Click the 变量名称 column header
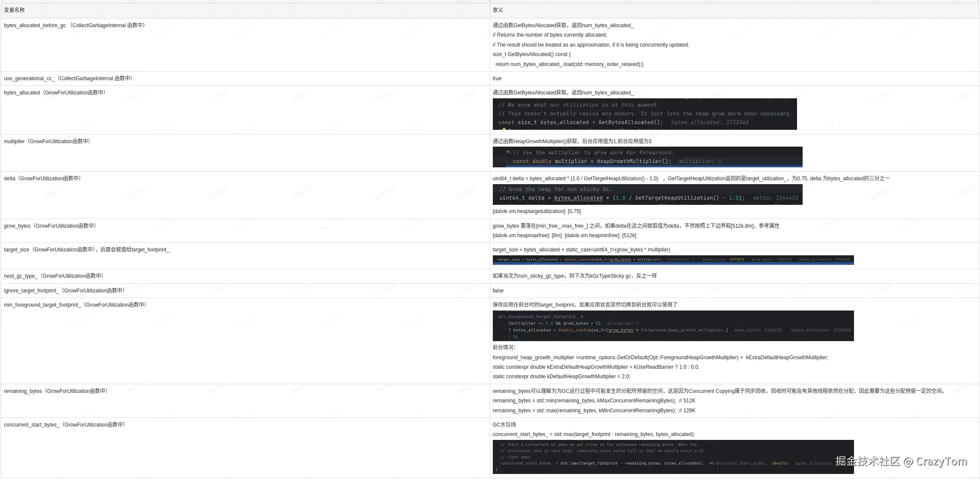Image resolution: width=980 pixels, height=480 pixels. [x=14, y=10]
